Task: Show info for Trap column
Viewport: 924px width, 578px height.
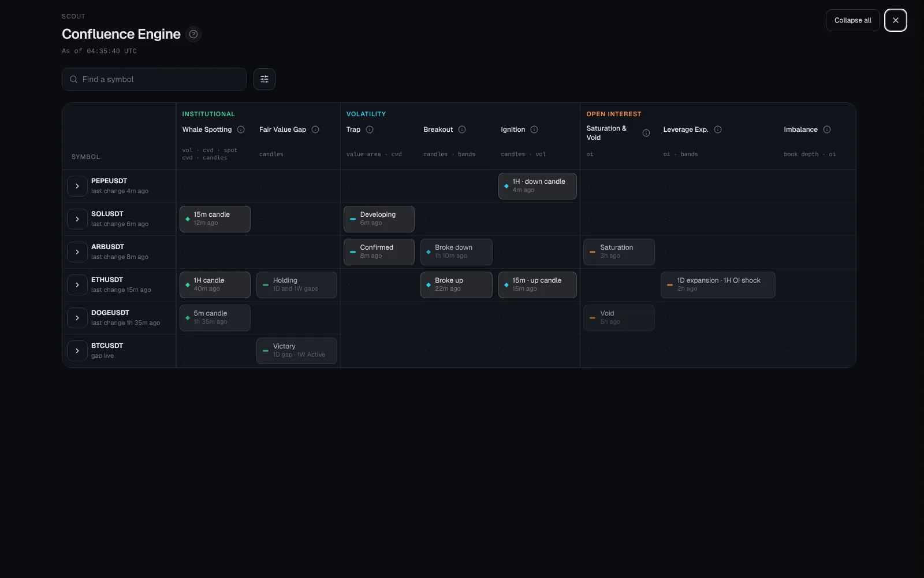Action: pyautogui.click(x=370, y=129)
